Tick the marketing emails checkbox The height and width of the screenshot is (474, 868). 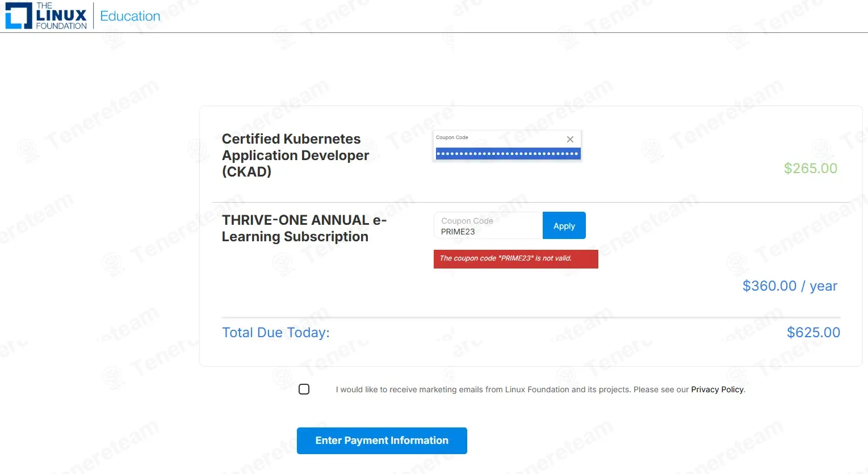point(304,389)
